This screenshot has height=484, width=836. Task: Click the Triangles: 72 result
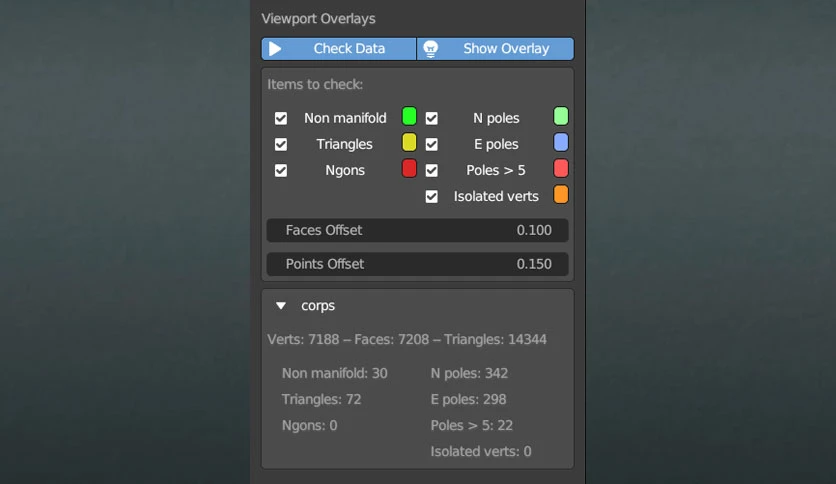click(321, 399)
